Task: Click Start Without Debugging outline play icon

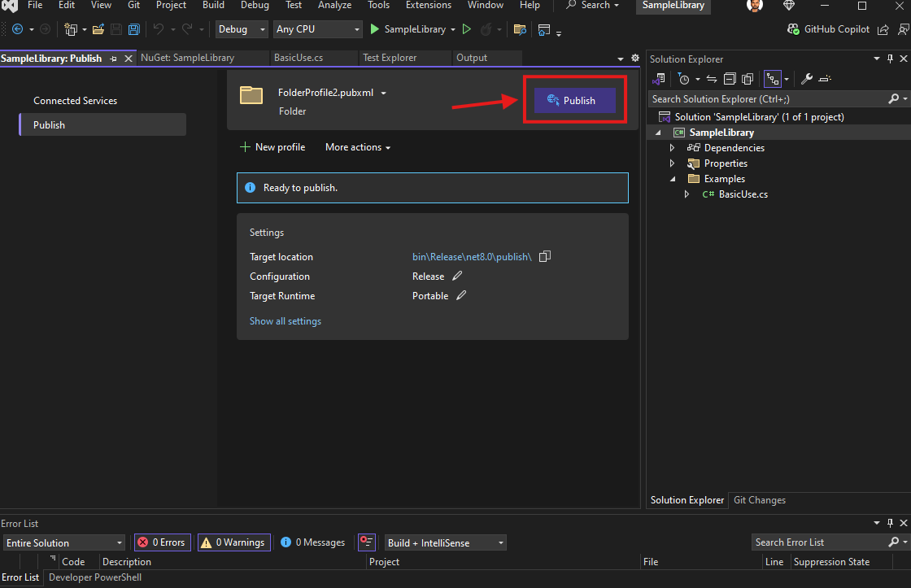Action: (x=467, y=29)
